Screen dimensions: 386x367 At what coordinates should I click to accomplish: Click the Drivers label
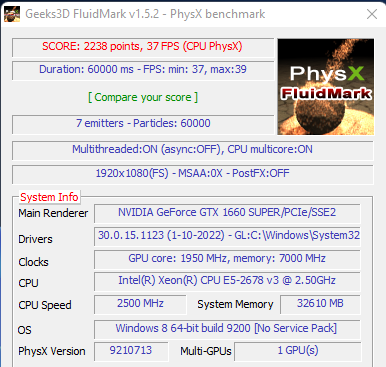35,239
